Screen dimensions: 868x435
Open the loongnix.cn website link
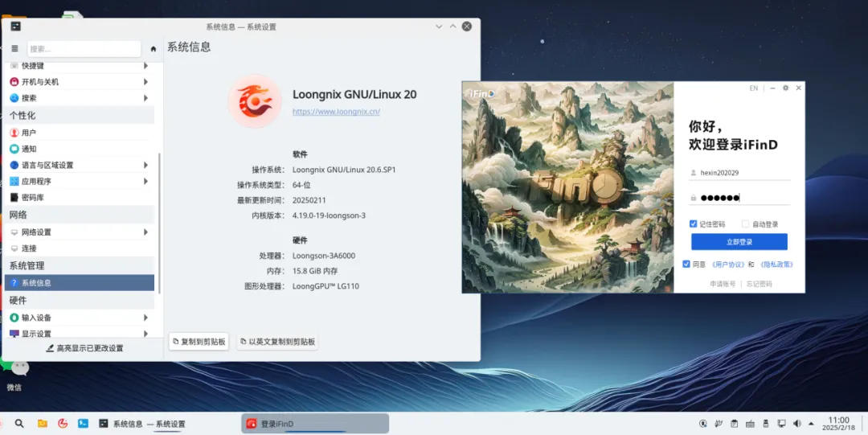point(336,112)
